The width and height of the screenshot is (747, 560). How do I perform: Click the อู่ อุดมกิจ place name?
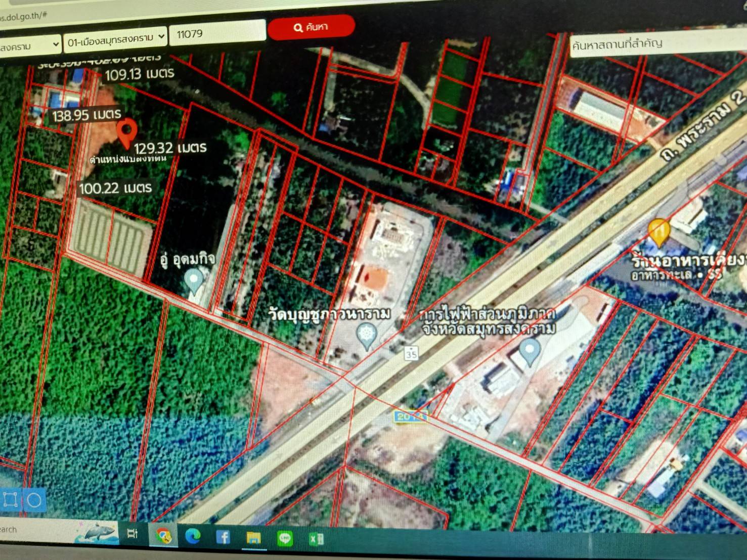coord(188,260)
